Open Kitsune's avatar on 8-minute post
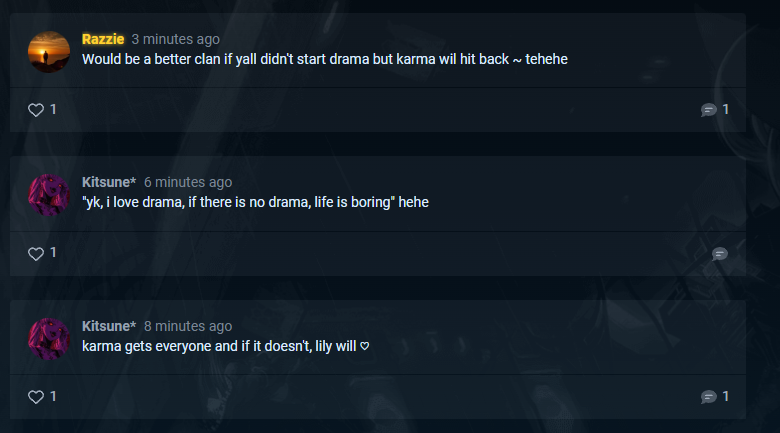Viewport: 780px width, 433px height. point(49,339)
